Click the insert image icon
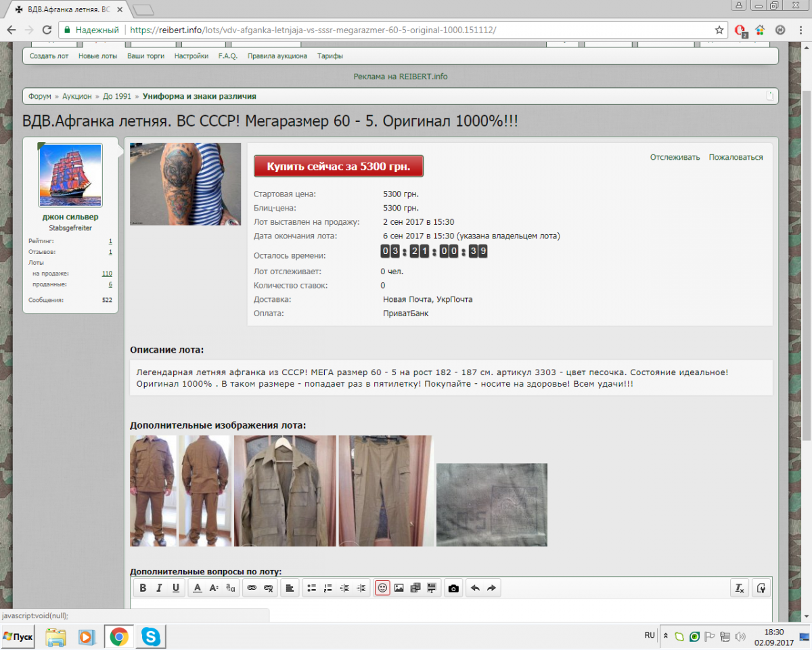Image resolution: width=812 pixels, height=650 pixels. 399,588
